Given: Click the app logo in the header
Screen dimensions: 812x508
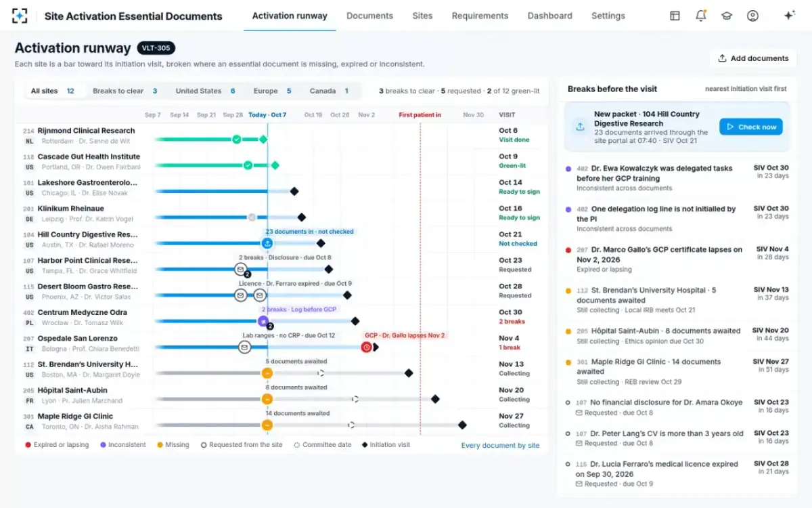Looking at the screenshot, I should point(20,16).
